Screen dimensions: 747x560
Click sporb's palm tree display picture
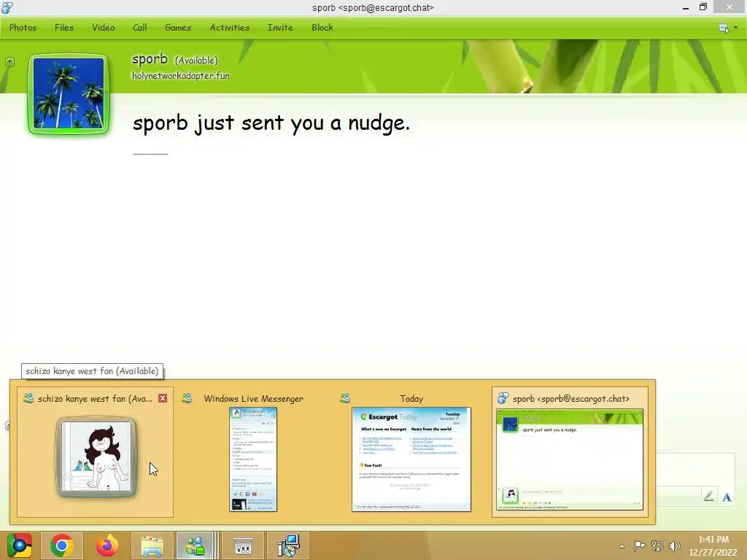69,94
